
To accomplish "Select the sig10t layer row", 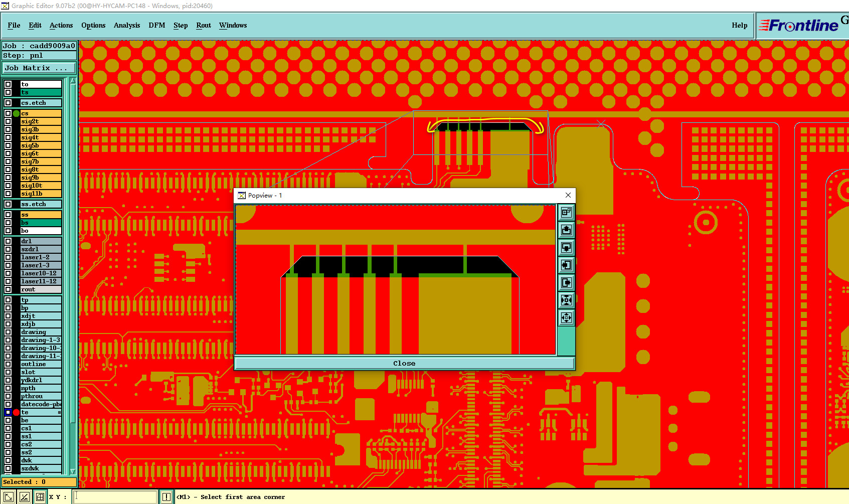I will (x=41, y=186).
